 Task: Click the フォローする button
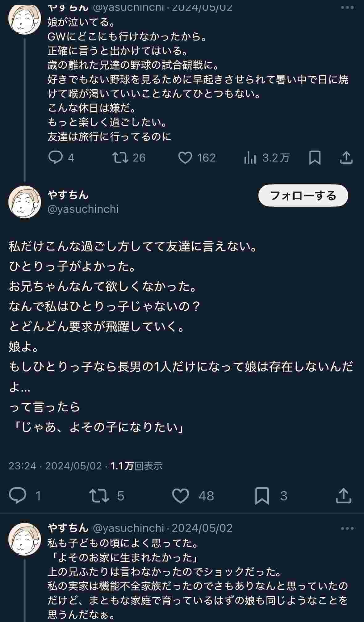[303, 195]
